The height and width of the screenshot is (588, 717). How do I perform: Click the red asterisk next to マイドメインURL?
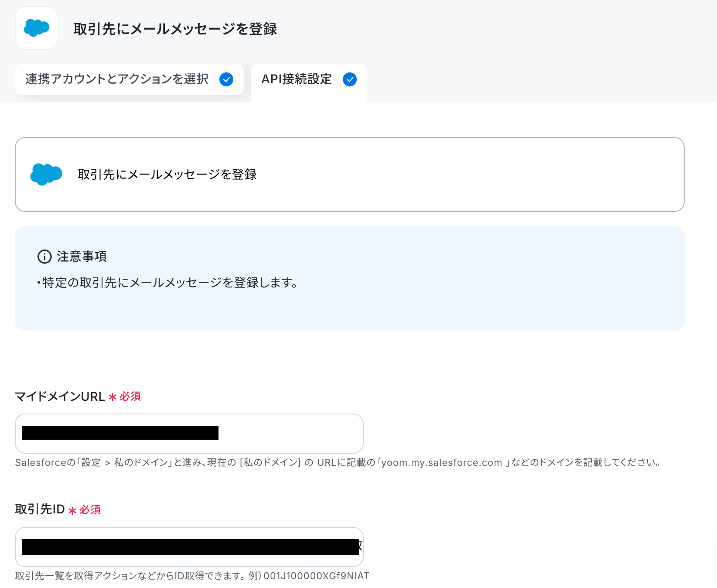(113, 397)
